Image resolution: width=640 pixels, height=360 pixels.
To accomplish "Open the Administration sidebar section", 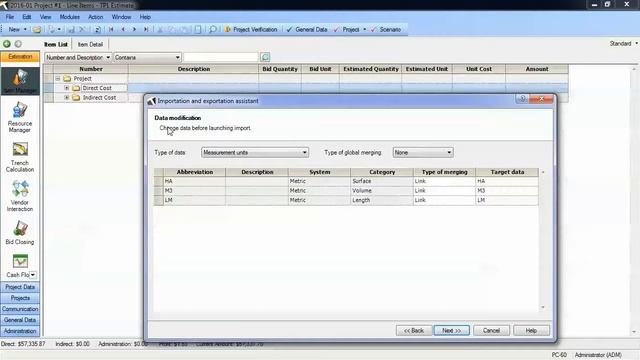I will click(x=20, y=331).
